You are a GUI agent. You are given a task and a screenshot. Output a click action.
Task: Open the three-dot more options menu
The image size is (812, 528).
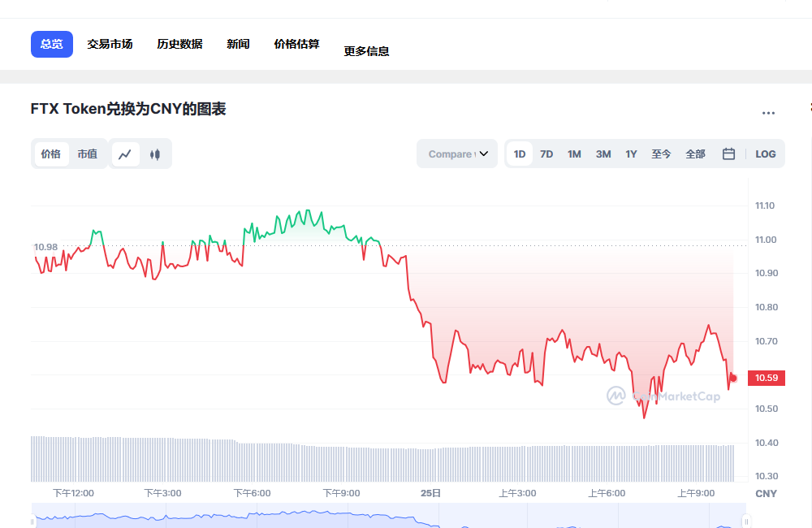click(x=768, y=113)
